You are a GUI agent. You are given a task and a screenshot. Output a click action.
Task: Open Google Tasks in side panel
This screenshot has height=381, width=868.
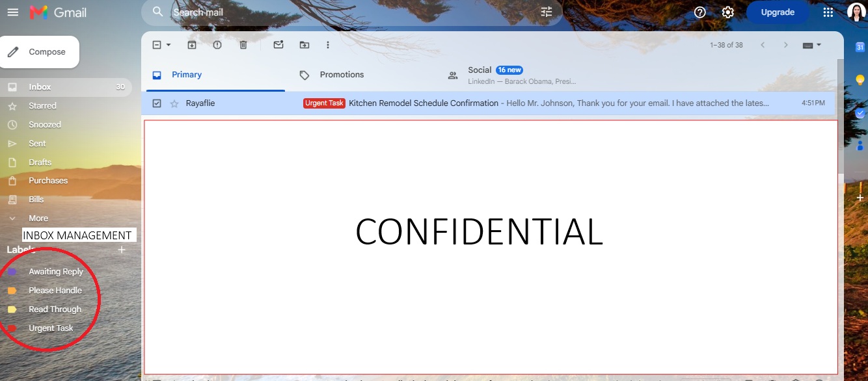coord(859,112)
